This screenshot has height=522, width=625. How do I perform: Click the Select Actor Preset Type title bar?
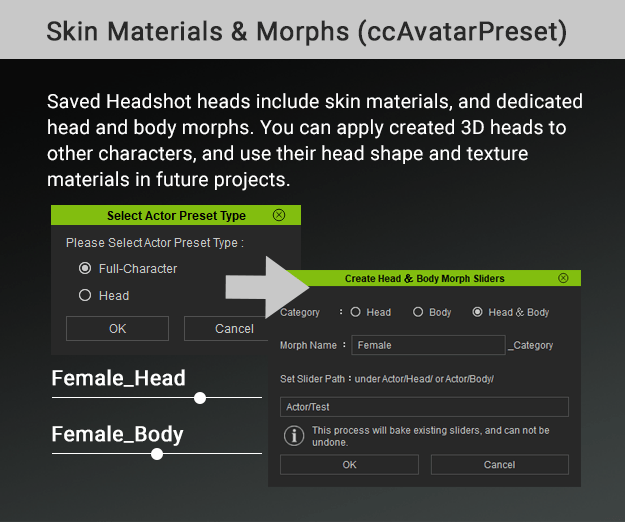click(175, 215)
